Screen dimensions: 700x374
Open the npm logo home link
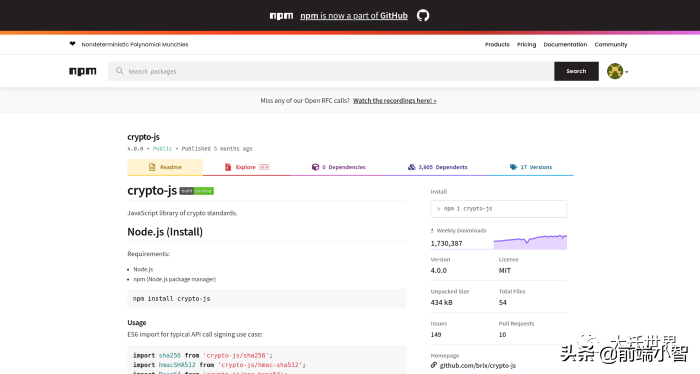click(x=83, y=71)
